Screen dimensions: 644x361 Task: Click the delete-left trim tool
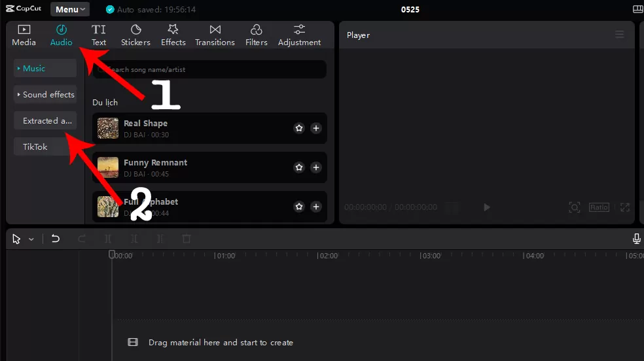tap(134, 239)
